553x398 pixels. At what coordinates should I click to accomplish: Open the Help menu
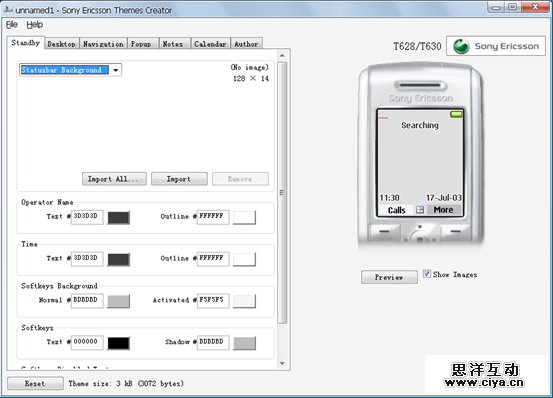click(x=35, y=24)
